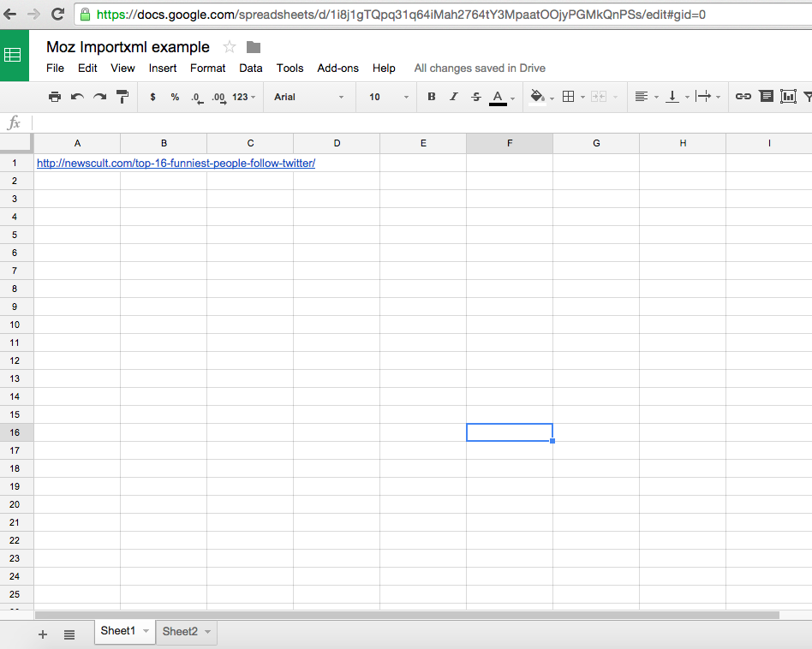Toggle italic formatting
812x649 pixels.
(x=453, y=97)
